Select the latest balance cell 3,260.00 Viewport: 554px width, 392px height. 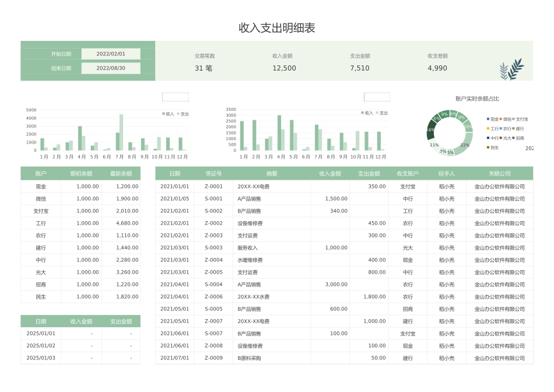(121, 272)
